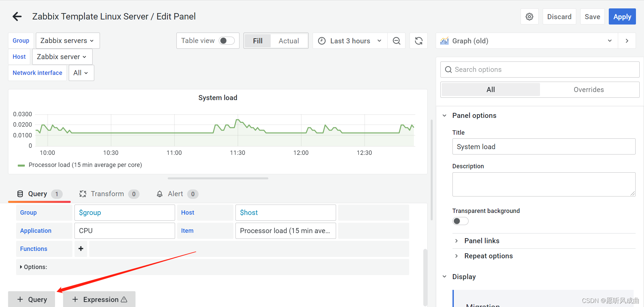Toggle Transparent background switch

coord(460,221)
